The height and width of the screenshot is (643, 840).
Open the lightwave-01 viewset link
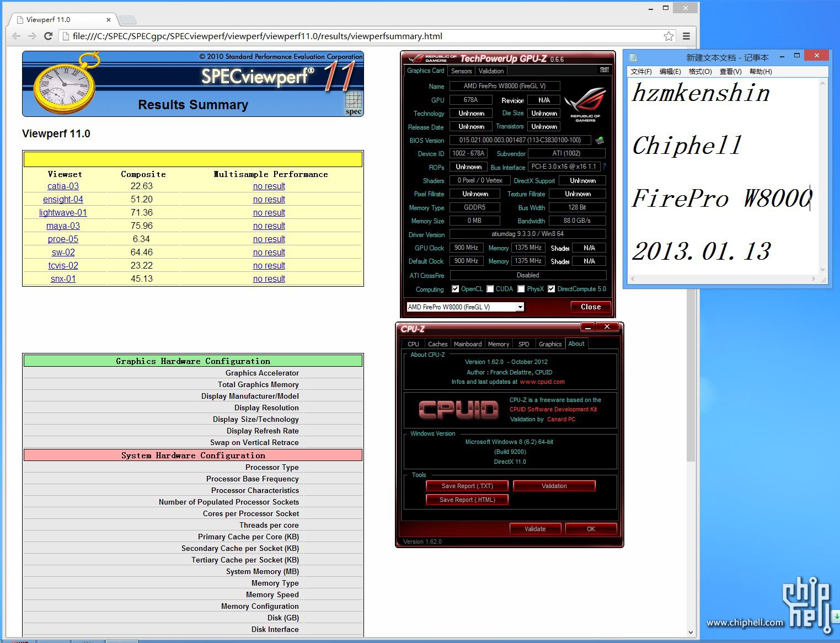coord(63,213)
